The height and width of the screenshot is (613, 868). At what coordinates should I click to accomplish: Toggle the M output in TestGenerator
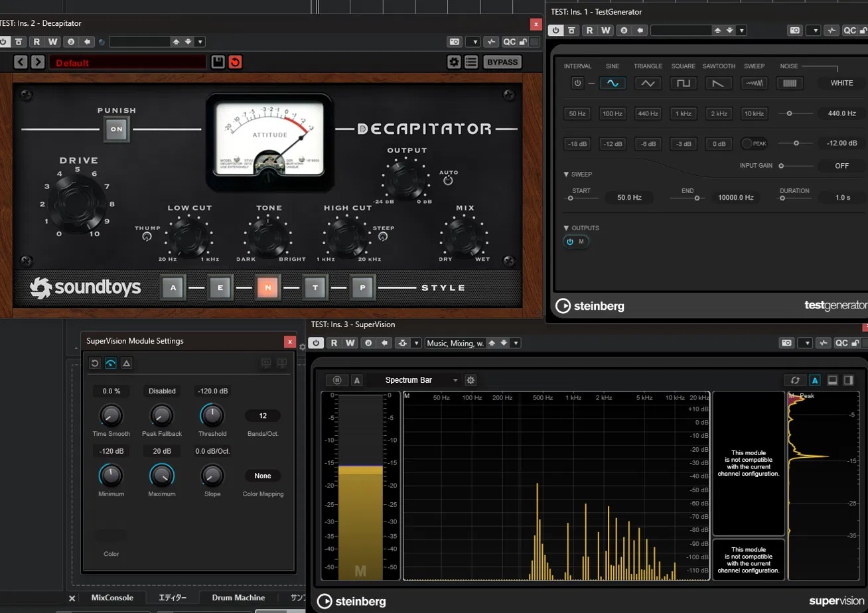point(576,241)
